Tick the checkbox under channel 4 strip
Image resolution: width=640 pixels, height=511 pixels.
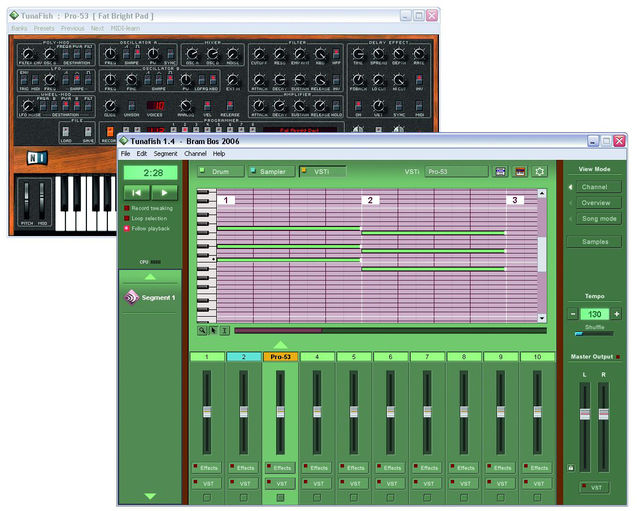[317, 498]
